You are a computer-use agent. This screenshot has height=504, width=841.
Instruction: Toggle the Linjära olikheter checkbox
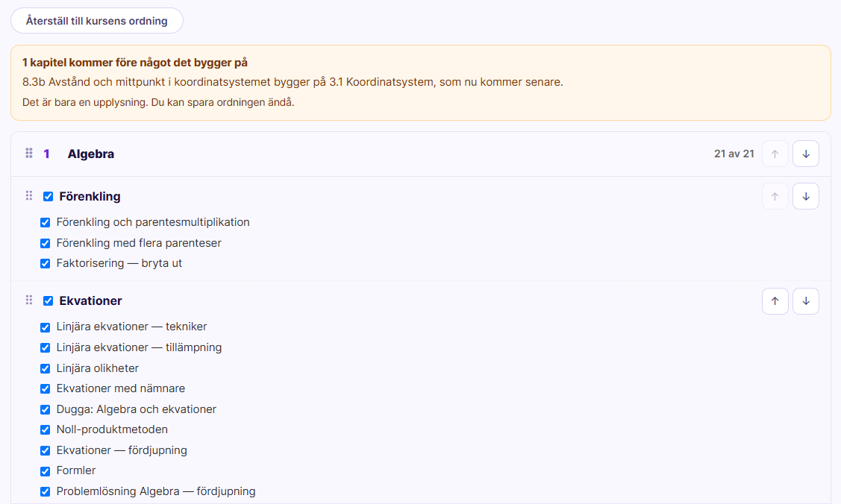pyautogui.click(x=45, y=368)
